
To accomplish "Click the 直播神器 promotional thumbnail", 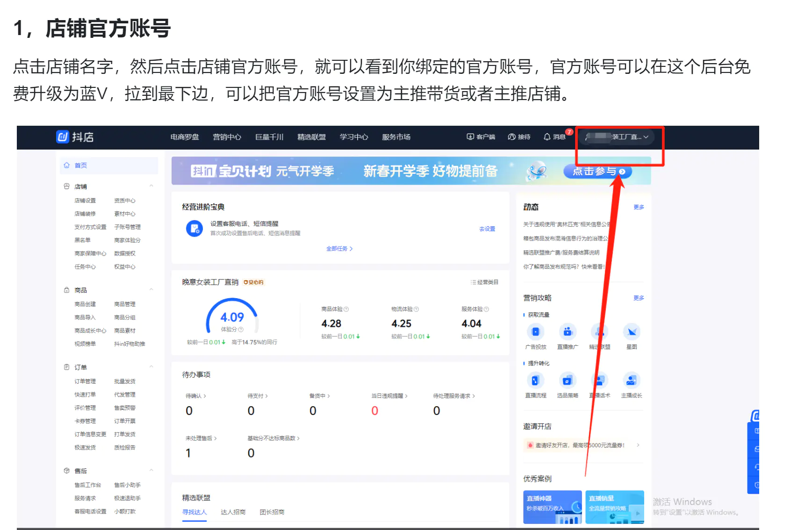I will tap(552, 507).
